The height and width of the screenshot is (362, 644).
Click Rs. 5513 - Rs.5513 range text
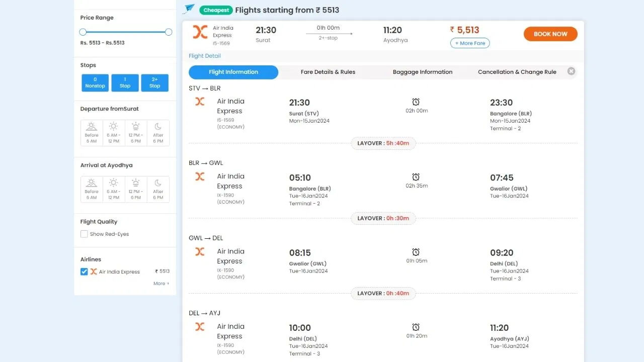tap(102, 43)
